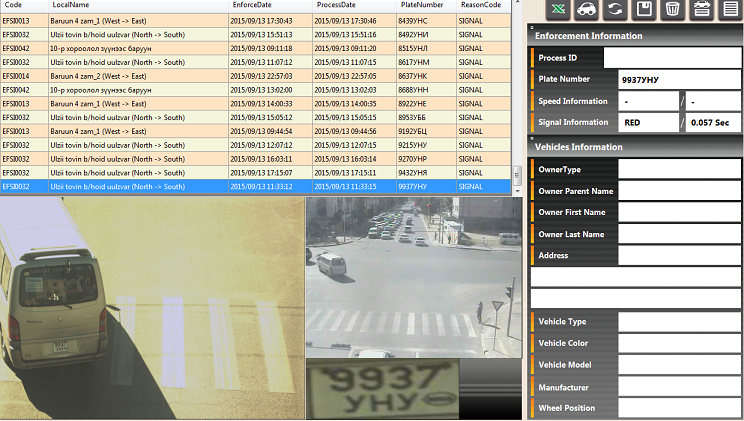Click the Process ID input field
This screenshot has height=421, width=744.
coord(673,58)
